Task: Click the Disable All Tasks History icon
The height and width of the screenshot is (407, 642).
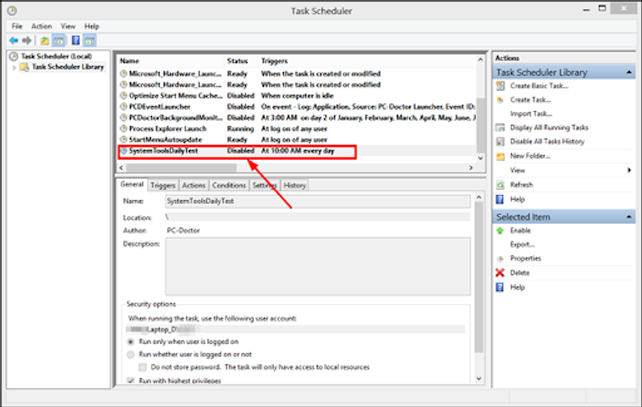Action: point(500,142)
